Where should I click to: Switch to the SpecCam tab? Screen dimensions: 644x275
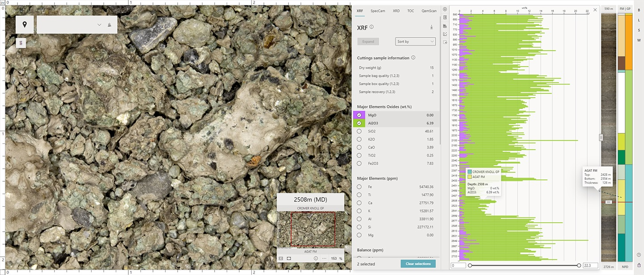tap(377, 11)
